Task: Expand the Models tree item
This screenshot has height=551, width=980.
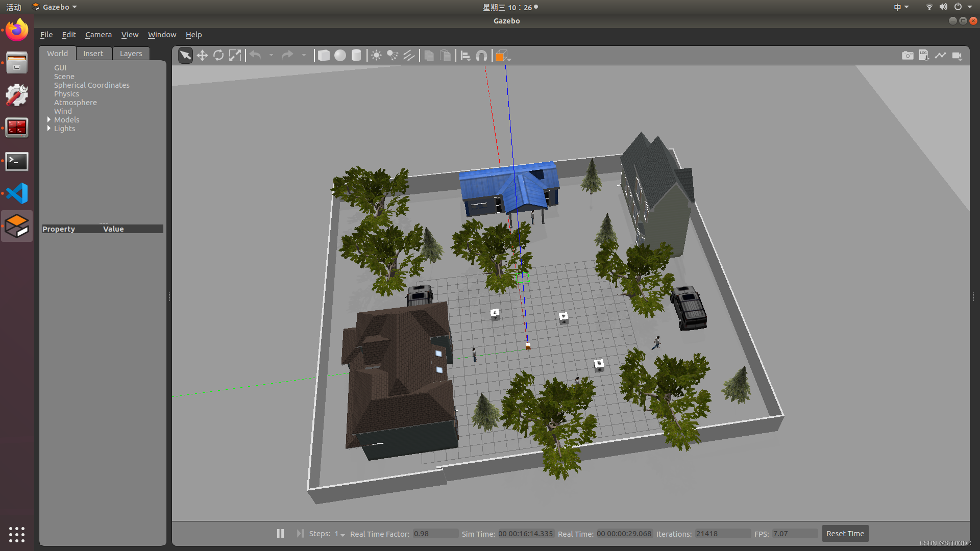Action: (x=49, y=120)
